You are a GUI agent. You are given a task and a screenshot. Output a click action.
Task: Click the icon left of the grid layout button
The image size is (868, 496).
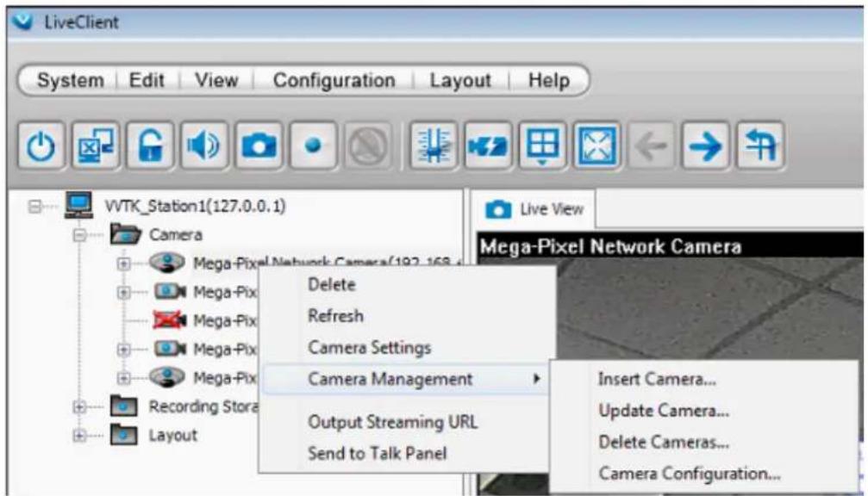pos(488,146)
